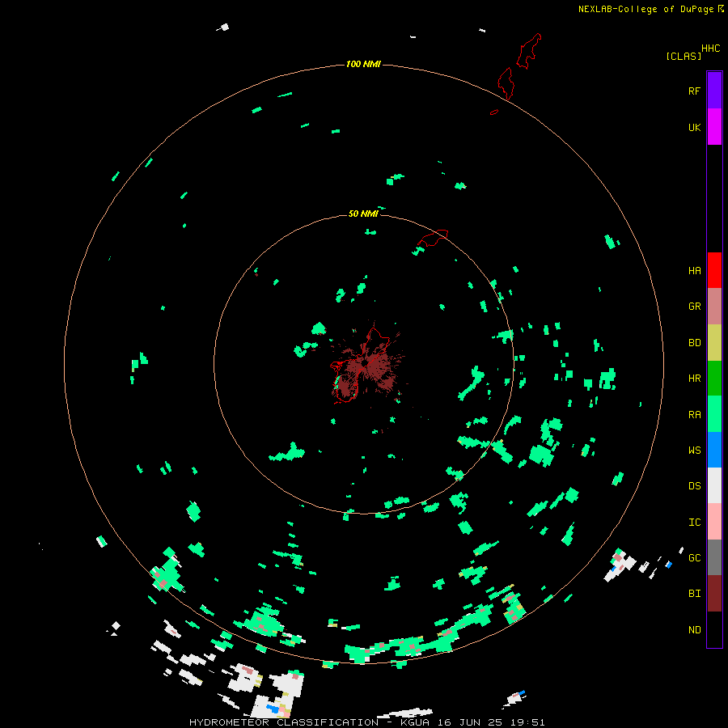The image size is (728, 728).
Task: Pick the blue WS legend swatch
Action: [714, 450]
